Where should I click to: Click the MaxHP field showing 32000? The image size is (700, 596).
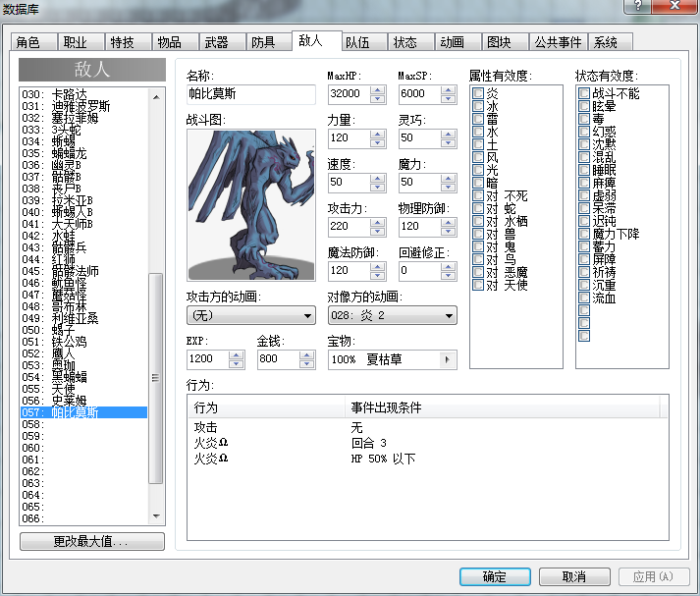click(x=350, y=94)
